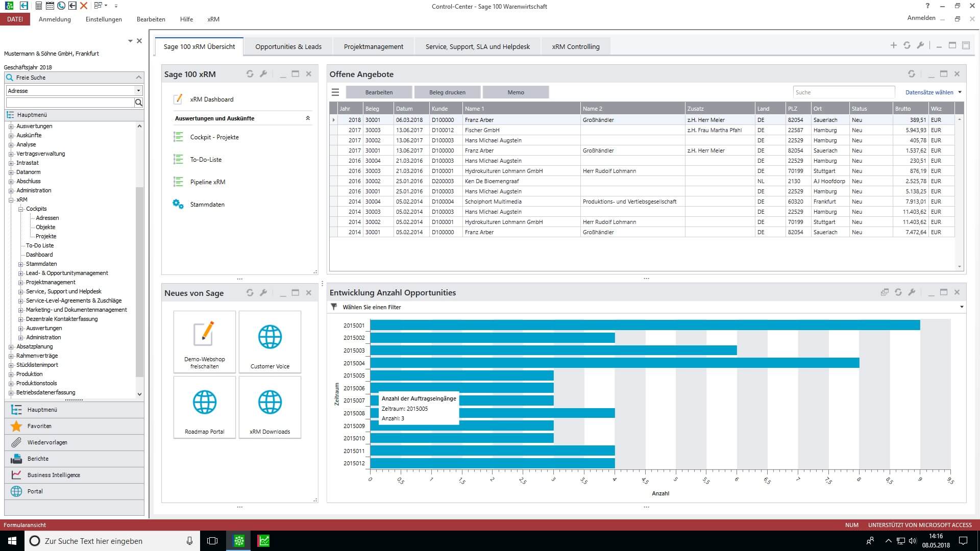Click the blue back-arrow icon in the title bar

[x=23, y=6]
